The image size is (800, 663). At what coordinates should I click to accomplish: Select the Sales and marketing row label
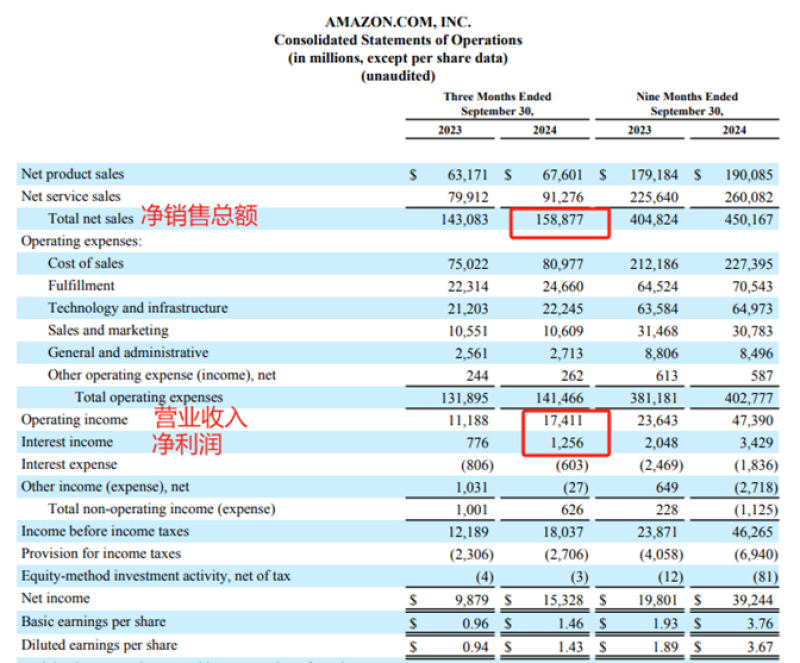coord(108,330)
